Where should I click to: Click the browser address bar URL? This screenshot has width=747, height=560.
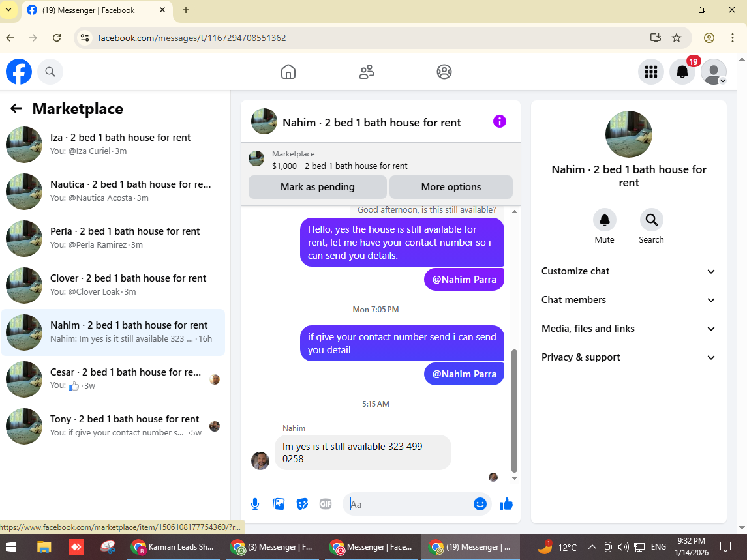point(192,38)
